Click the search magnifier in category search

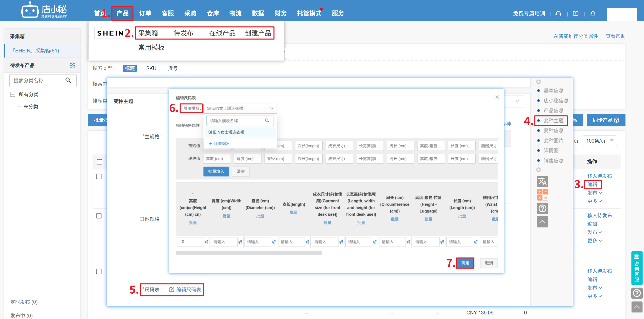[x=68, y=80]
